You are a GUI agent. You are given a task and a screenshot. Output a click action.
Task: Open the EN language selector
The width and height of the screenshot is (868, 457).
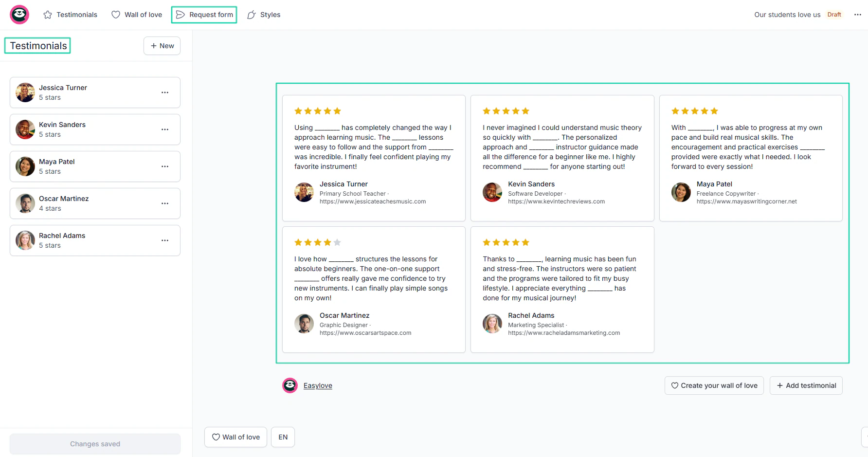[x=283, y=437]
